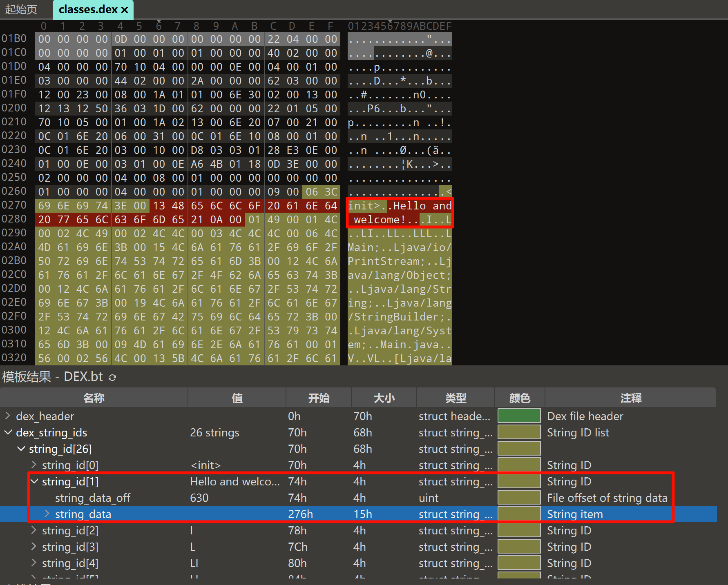Expand the string_data struct row
Screen dimensions: 728x585
pyautogui.click(x=47, y=514)
